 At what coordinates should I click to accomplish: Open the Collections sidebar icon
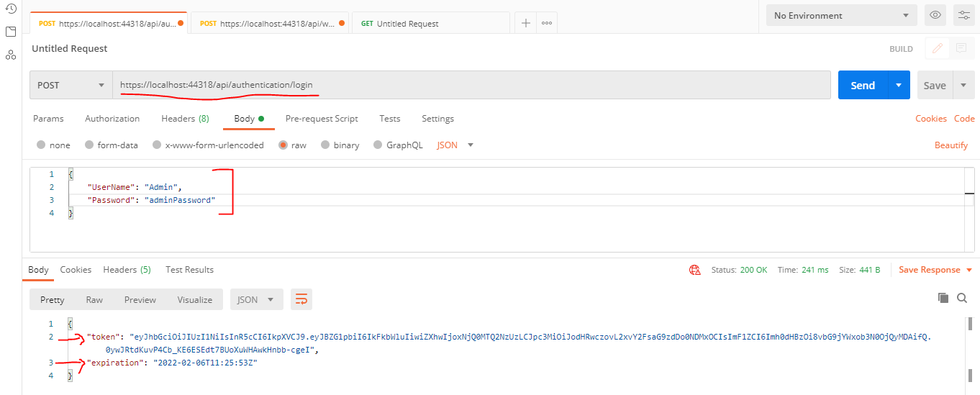[11, 32]
